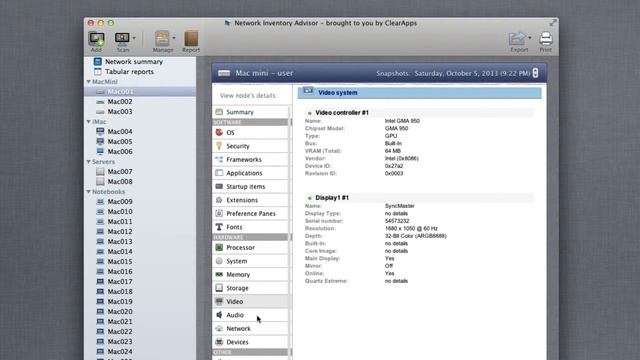The image size is (640, 360).
Task: Click the Memory section icon
Action: point(219,274)
